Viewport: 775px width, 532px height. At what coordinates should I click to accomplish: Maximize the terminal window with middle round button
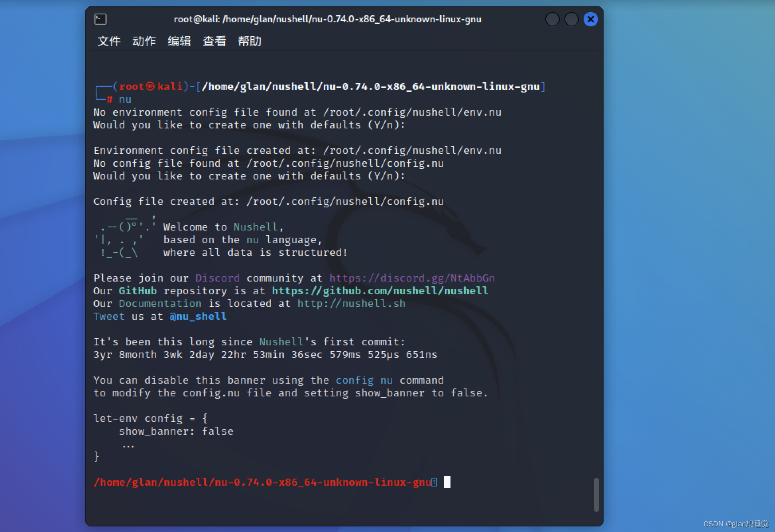tap(571, 19)
